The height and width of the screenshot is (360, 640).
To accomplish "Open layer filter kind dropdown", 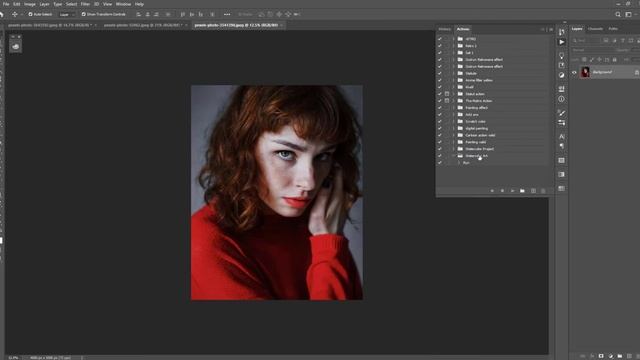I will click(586, 40).
